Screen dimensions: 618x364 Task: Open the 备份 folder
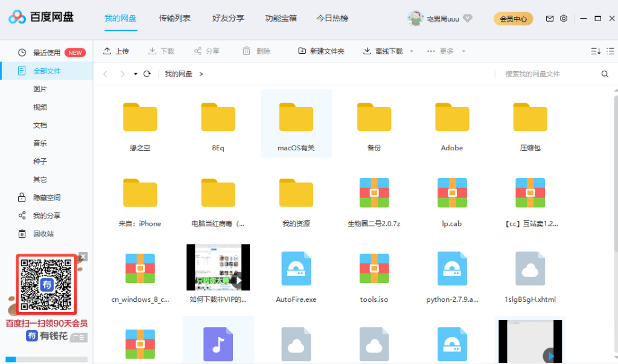coord(374,117)
